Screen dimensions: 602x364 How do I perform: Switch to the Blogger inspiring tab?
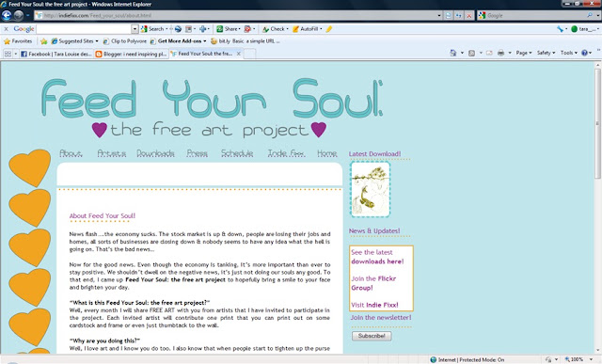click(132, 55)
